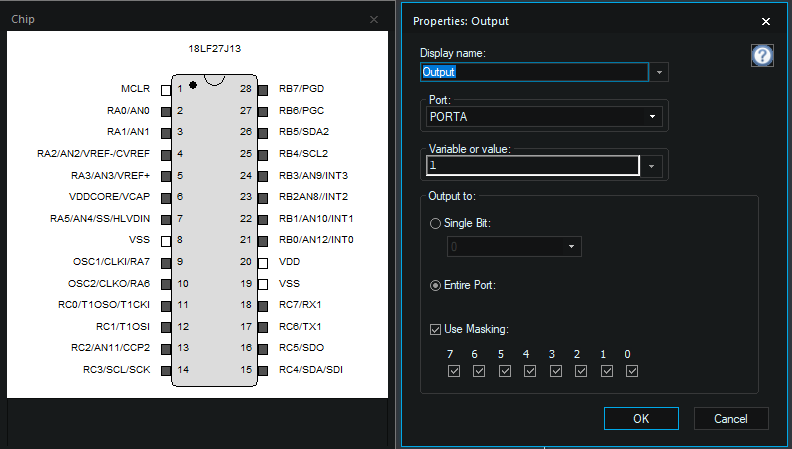792x449 pixels.
Task: Focus the Variable or value input field
Action: [x=533, y=166]
